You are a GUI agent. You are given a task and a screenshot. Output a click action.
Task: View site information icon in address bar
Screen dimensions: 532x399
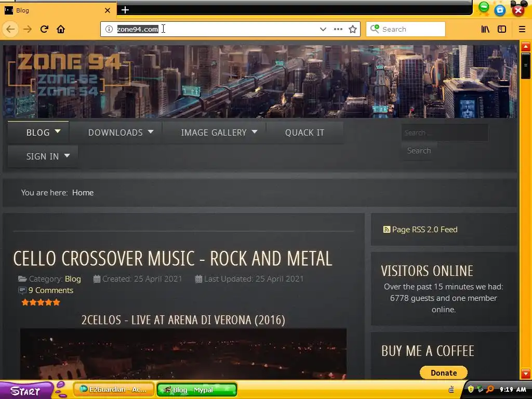tap(109, 29)
